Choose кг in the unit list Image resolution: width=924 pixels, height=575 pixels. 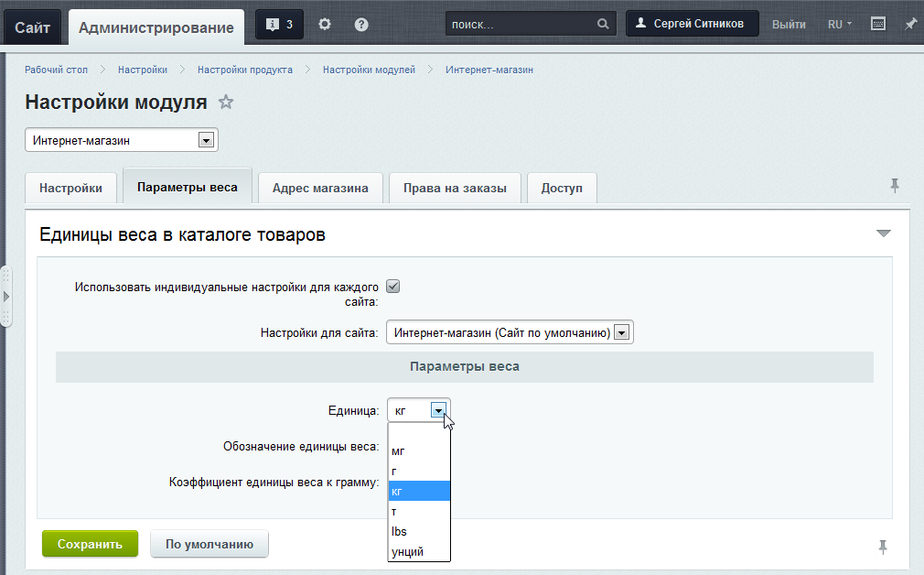click(x=419, y=492)
